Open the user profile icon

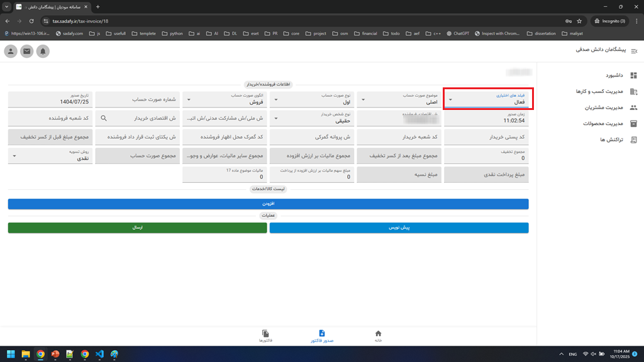point(10,51)
